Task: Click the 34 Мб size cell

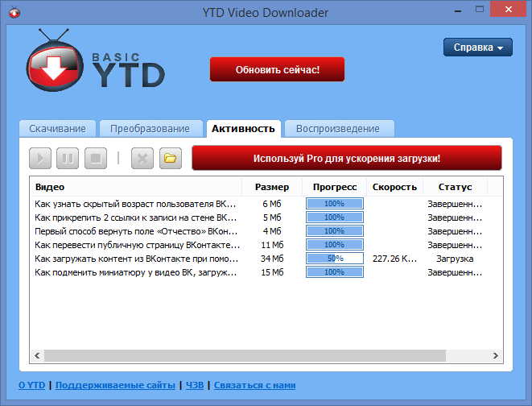Action: pos(272,259)
